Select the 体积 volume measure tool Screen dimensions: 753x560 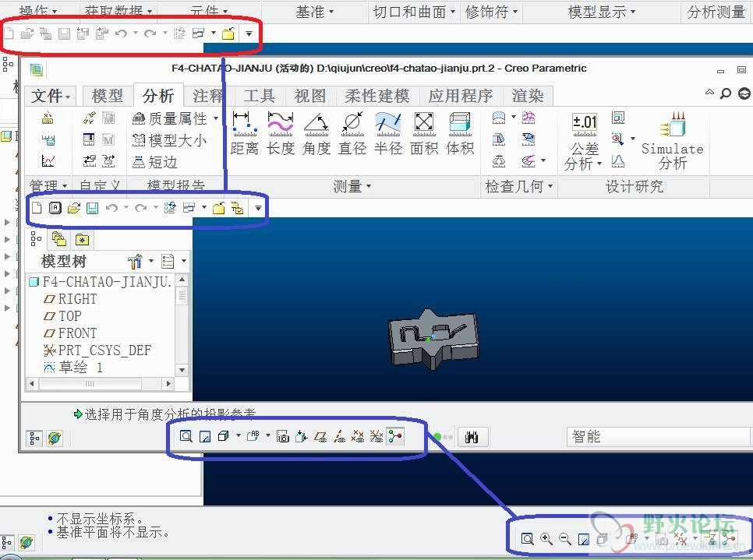click(460, 133)
